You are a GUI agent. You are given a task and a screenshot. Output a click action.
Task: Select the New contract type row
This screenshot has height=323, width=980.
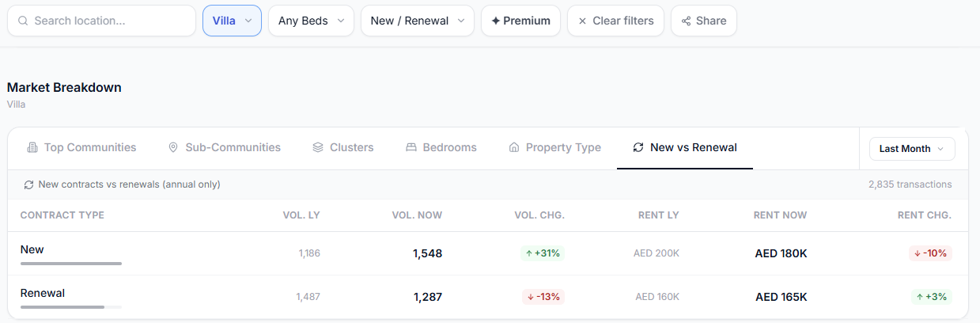pyautogui.click(x=488, y=253)
